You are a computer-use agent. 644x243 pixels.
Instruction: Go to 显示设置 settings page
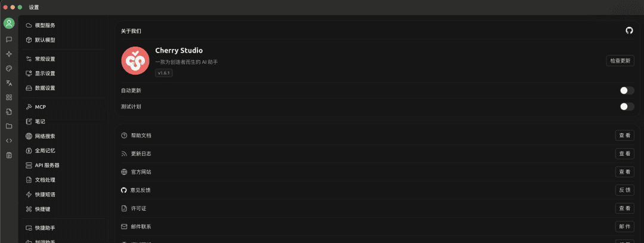(45, 73)
